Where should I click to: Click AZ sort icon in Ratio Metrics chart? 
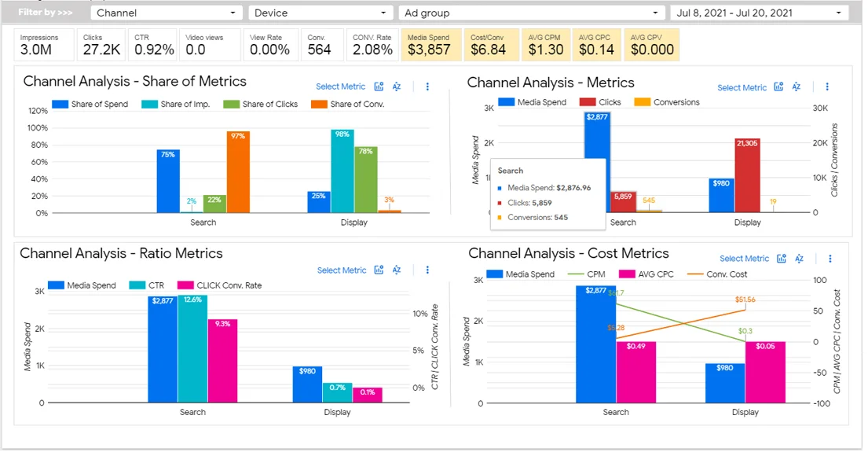coord(397,270)
